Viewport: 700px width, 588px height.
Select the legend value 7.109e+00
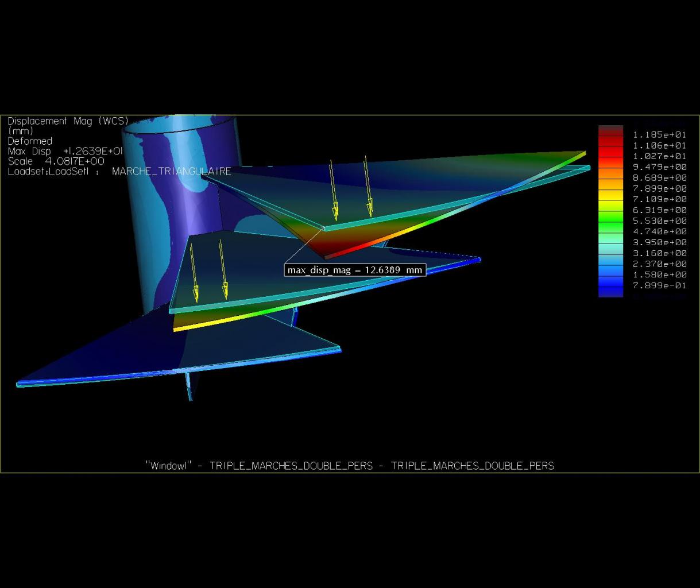(659, 199)
